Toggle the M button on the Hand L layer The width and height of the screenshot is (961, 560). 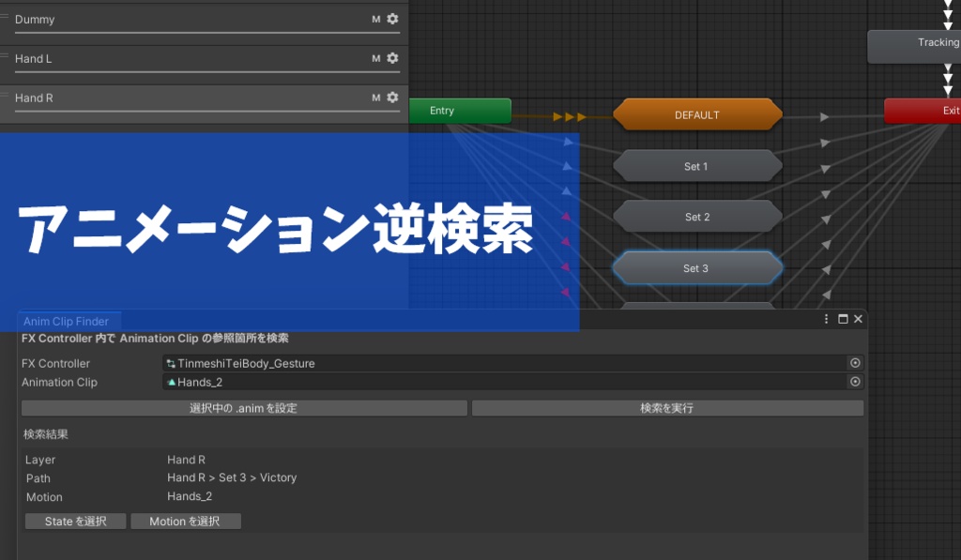(376, 57)
